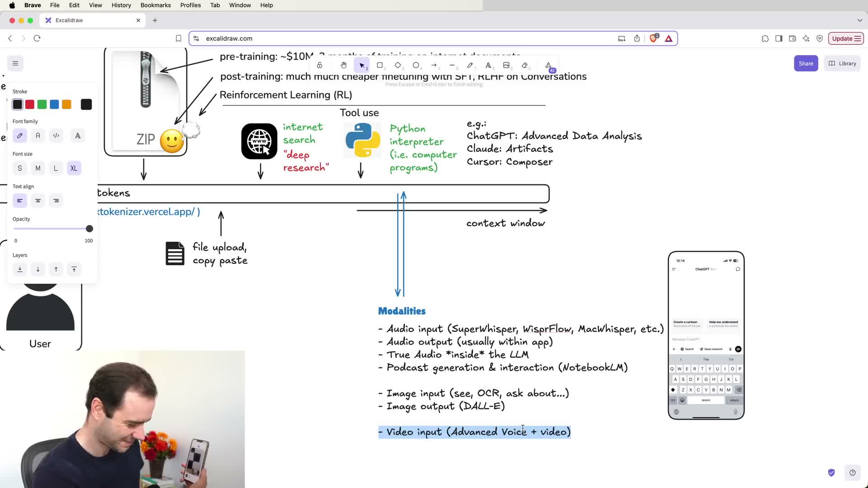Viewport: 868px width, 488px height.
Task: Choose Small font size S
Action: (x=20, y=168)
